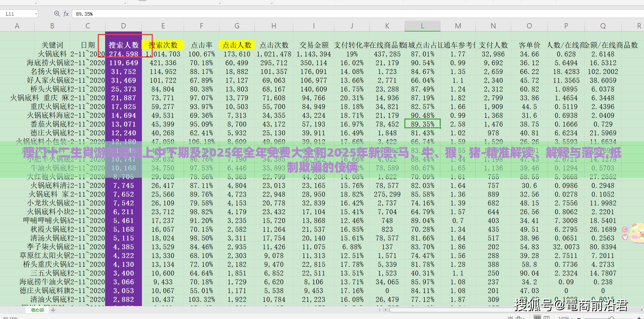This screenshot has height=319, width=644.
Task: Select cell with value 87.01%
Action: click(423, 54)
